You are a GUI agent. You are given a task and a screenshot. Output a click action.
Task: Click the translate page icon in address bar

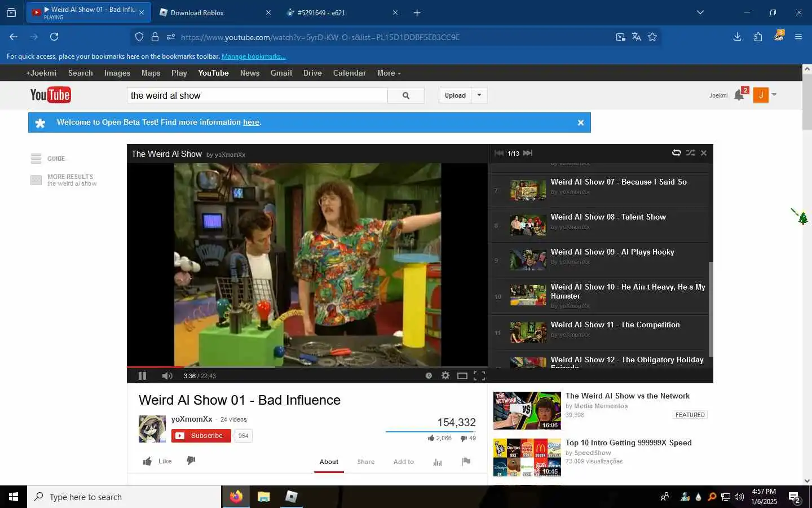click(637, 37)
